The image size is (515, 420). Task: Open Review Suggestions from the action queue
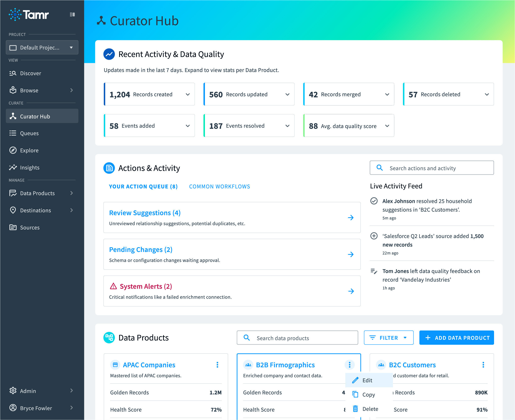pyautogui.click(x=145, y=213)
